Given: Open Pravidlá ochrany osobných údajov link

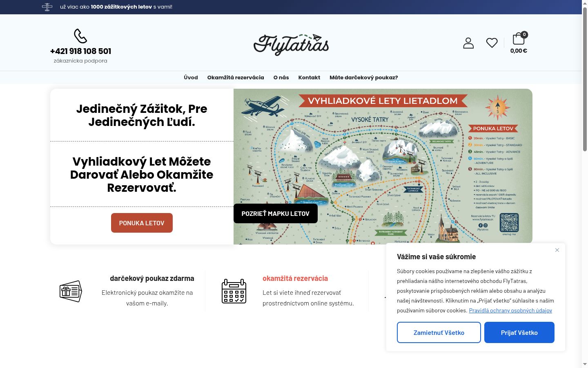Looking at the screenshot, I should 510,310.
